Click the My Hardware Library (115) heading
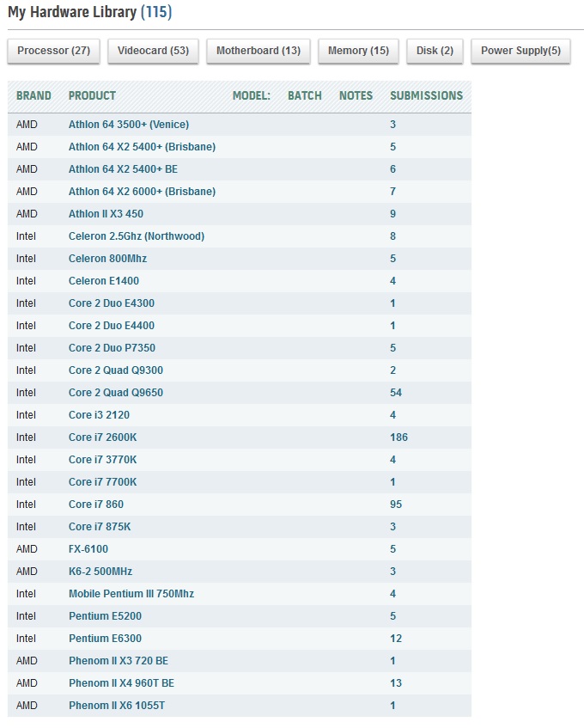Screen dimensions: 584x728 click(x=90, y=12)
